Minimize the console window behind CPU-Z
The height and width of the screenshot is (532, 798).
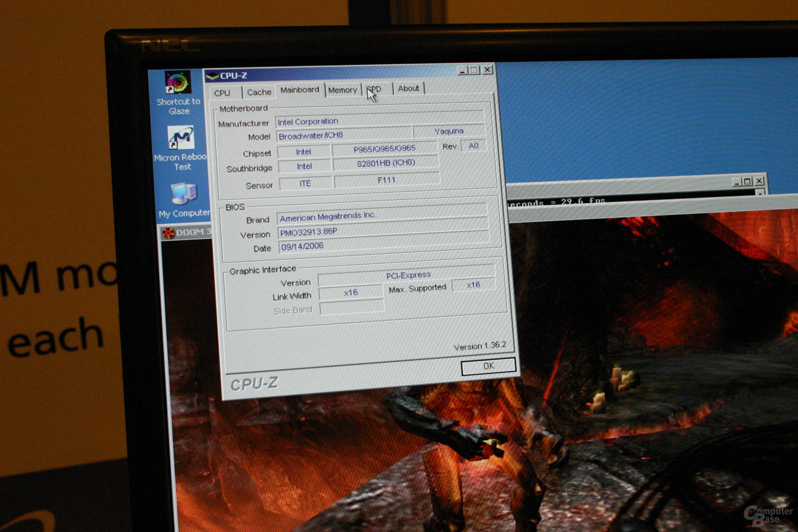coord(737,182)
